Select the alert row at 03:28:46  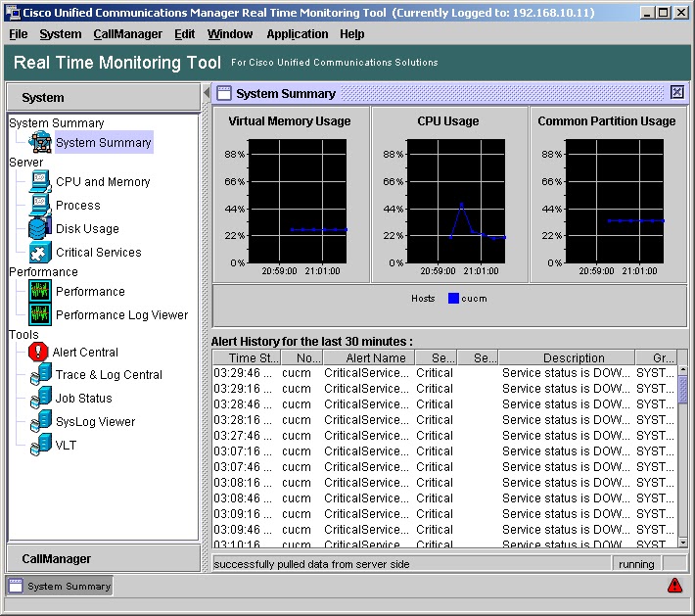[x=445, y=404]
